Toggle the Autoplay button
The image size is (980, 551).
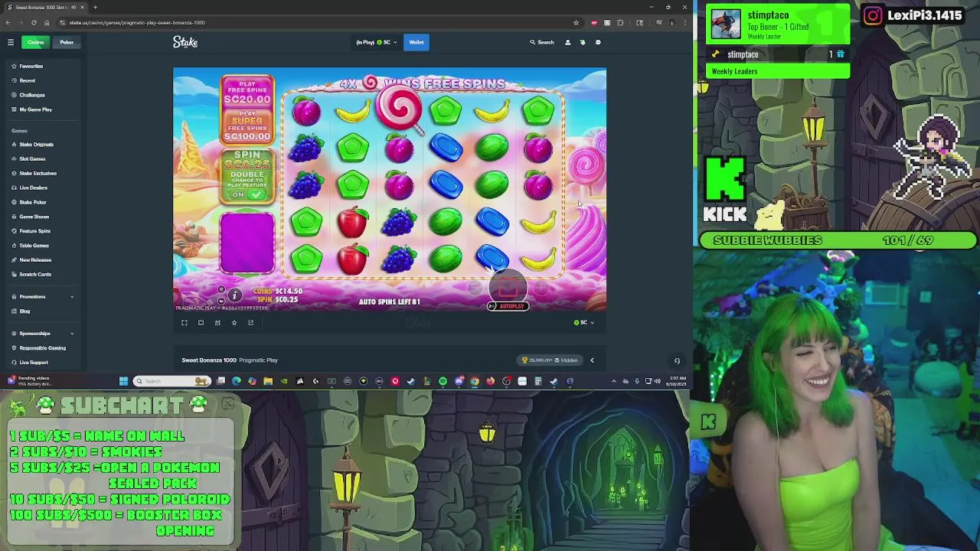click(x=508, y=306)
